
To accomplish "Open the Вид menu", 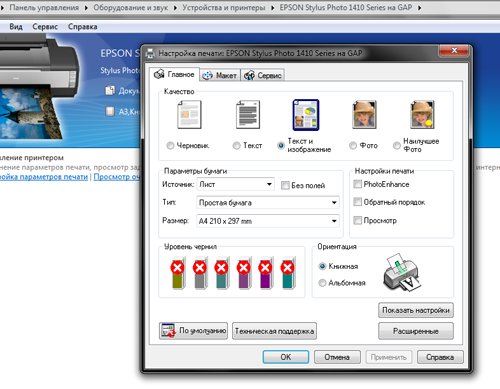I will 16,27.
